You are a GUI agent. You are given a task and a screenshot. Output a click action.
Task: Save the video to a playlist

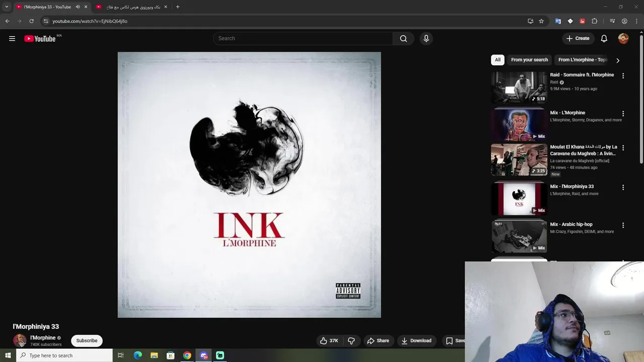tap(455, 340)
